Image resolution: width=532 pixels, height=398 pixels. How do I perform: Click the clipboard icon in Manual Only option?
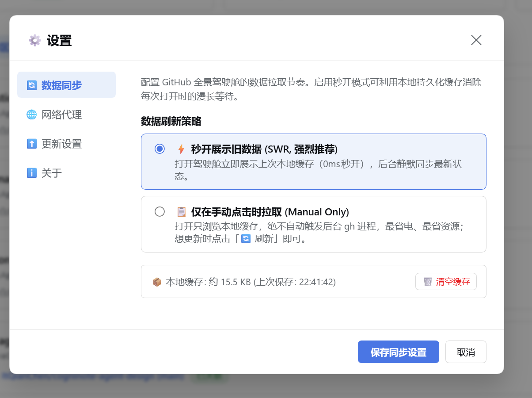point(181,212)
